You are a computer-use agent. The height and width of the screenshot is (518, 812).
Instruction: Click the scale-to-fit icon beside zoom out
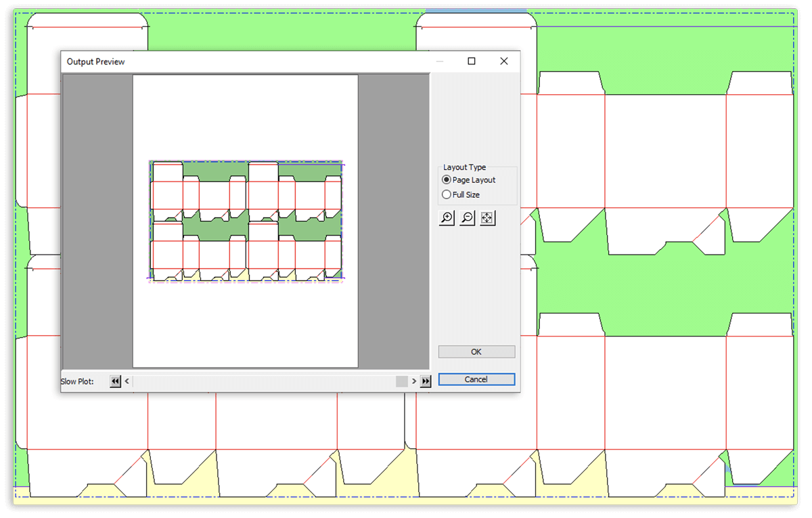click(488, 218)
